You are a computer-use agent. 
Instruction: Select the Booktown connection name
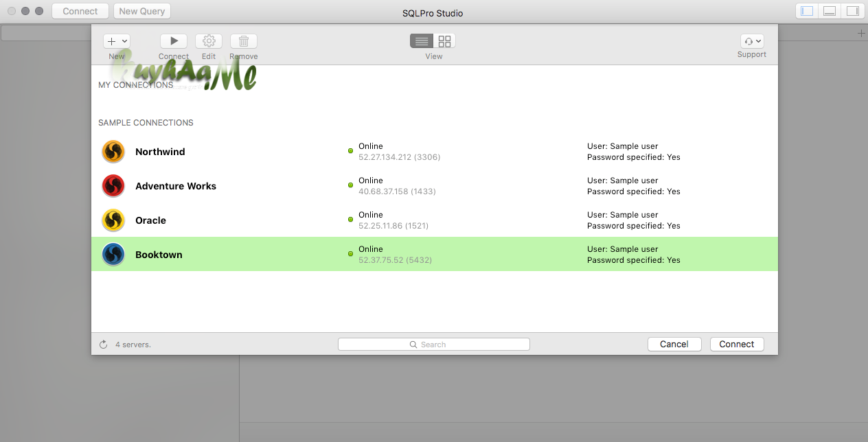[x=159, y=255]
